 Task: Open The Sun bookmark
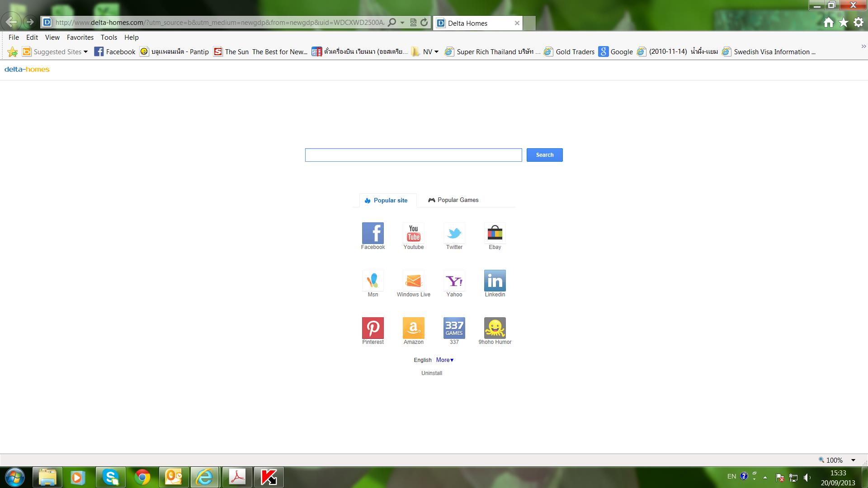pos(260,52)
